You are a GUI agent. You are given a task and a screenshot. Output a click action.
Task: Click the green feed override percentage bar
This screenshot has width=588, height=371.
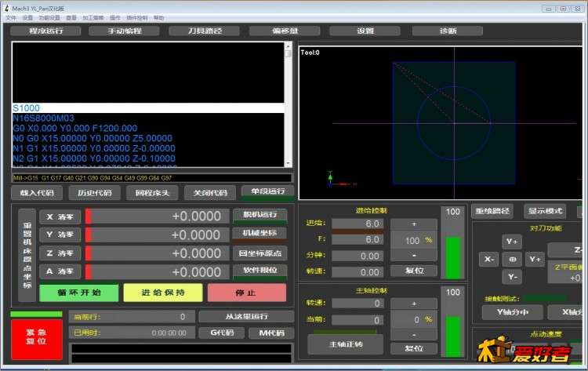(453, 258)
